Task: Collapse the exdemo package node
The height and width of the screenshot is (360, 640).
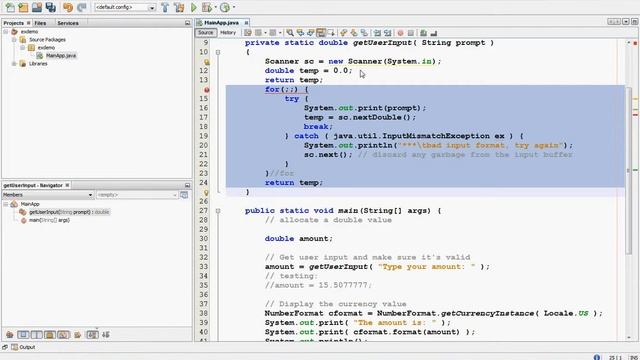Action: 23,47
